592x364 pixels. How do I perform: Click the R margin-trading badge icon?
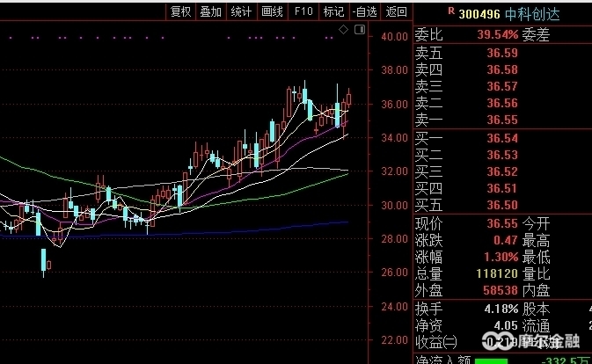[x=451, y=11]
